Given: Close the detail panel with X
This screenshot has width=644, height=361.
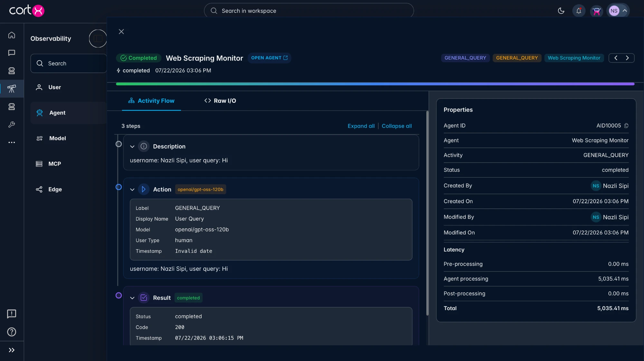Looking at the screenshot, I should (121, 32).
